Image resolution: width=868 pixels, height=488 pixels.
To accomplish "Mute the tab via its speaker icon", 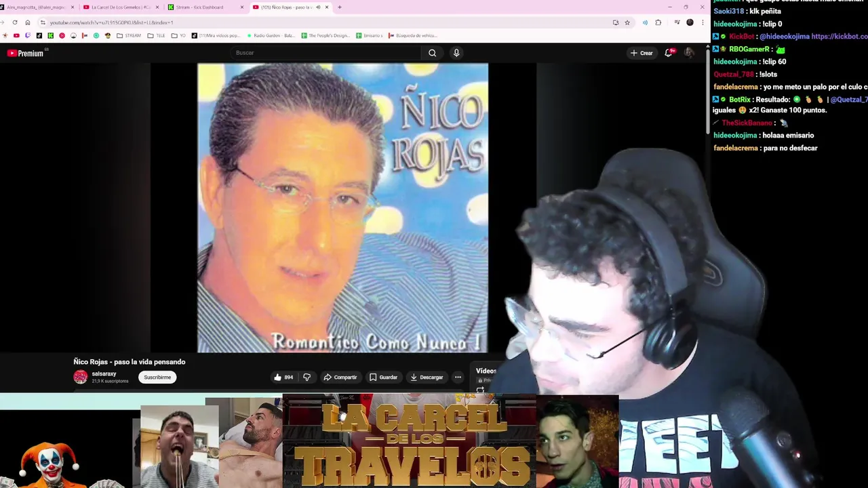I will pos(318,7).
